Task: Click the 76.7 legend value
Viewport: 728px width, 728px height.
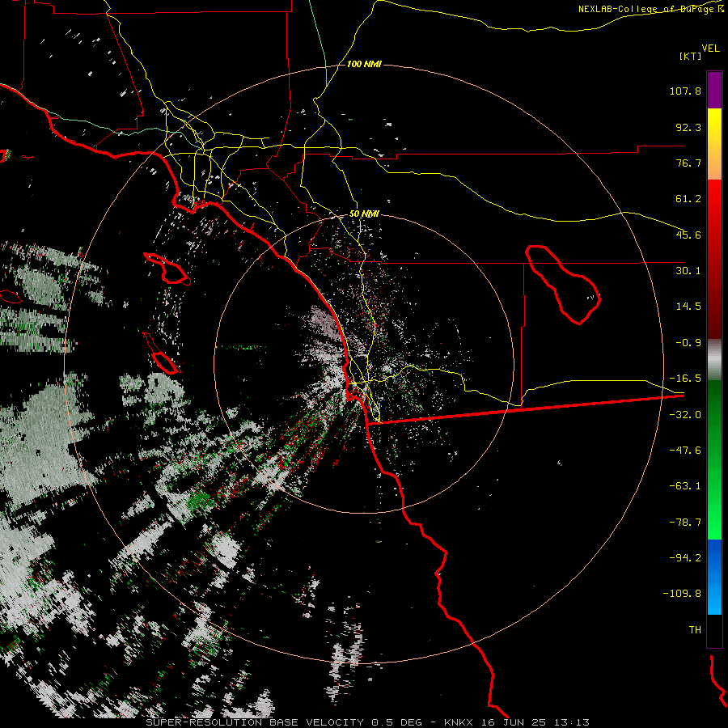Action: point(688,163)
